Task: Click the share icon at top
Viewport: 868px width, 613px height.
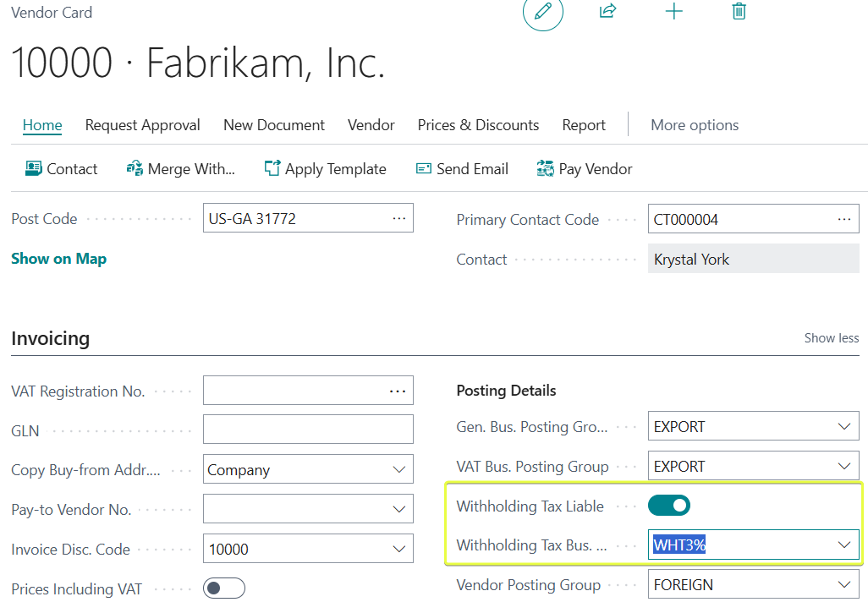Action: [x=607, y=11]
